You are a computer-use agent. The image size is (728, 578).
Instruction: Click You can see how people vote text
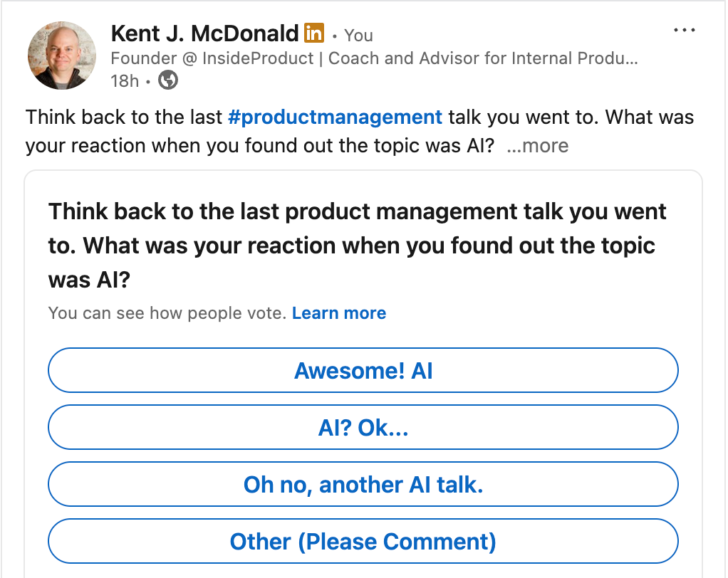(167, 313)
